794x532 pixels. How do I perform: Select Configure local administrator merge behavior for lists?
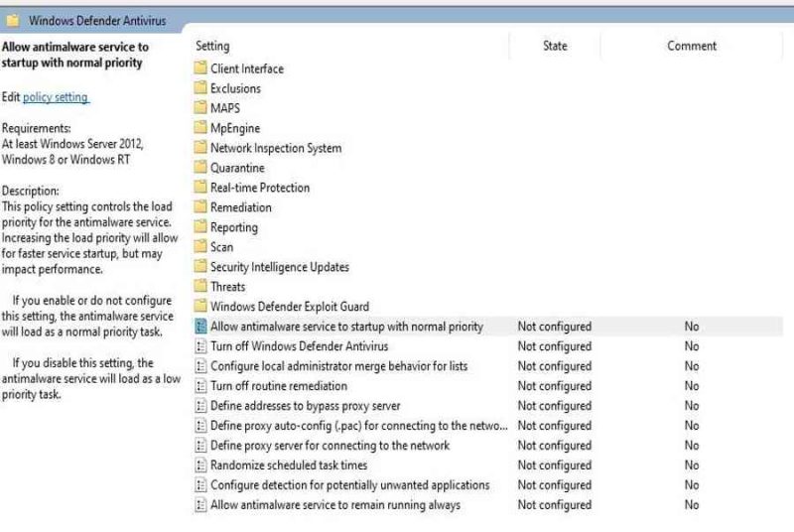click(x=338, y=366)
